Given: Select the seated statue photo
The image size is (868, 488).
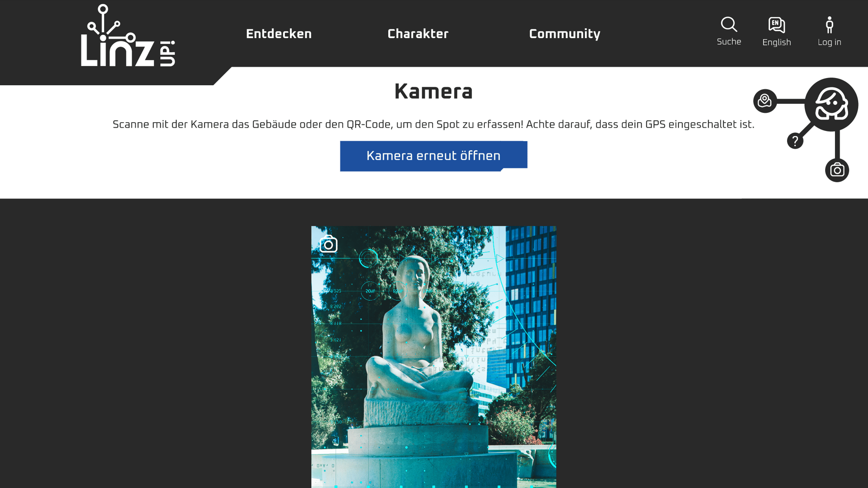Looking at the screenshot, I should click(434, 357).
